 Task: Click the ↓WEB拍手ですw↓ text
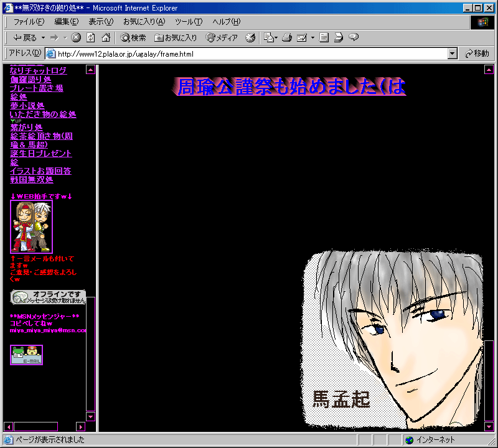point(41,196)
